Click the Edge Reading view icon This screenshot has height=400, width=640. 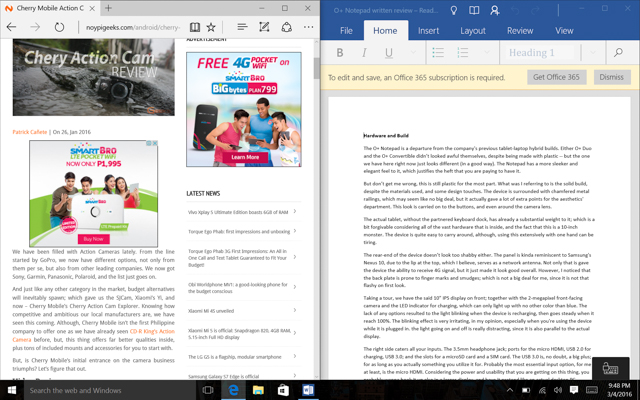point(195,28)
